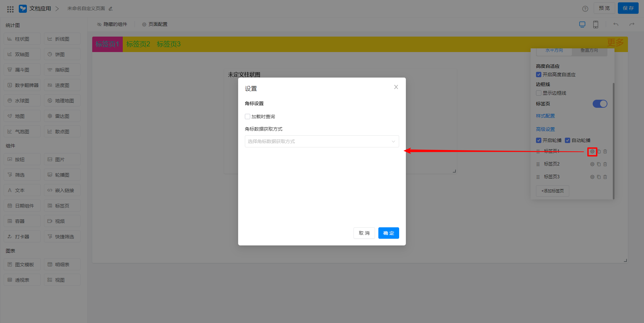
Task: Enable the 加载时查询 checkbox
Action: (x=248, y=117)
